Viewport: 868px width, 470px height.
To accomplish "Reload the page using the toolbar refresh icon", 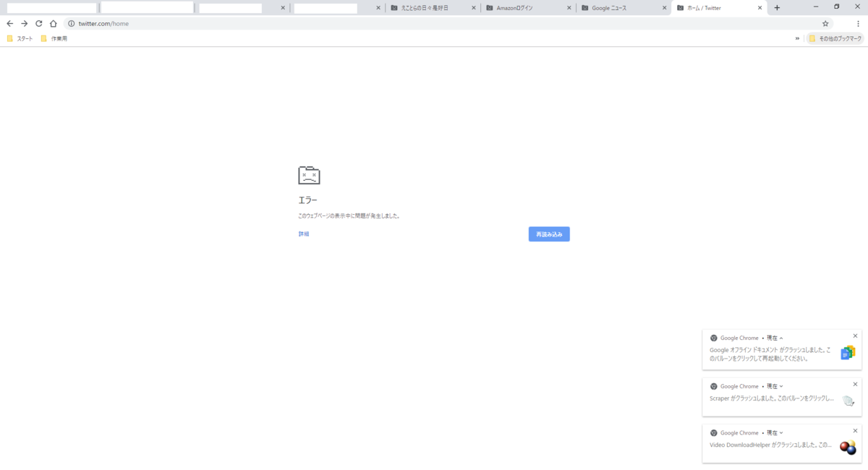I will (x=38, y=23).
